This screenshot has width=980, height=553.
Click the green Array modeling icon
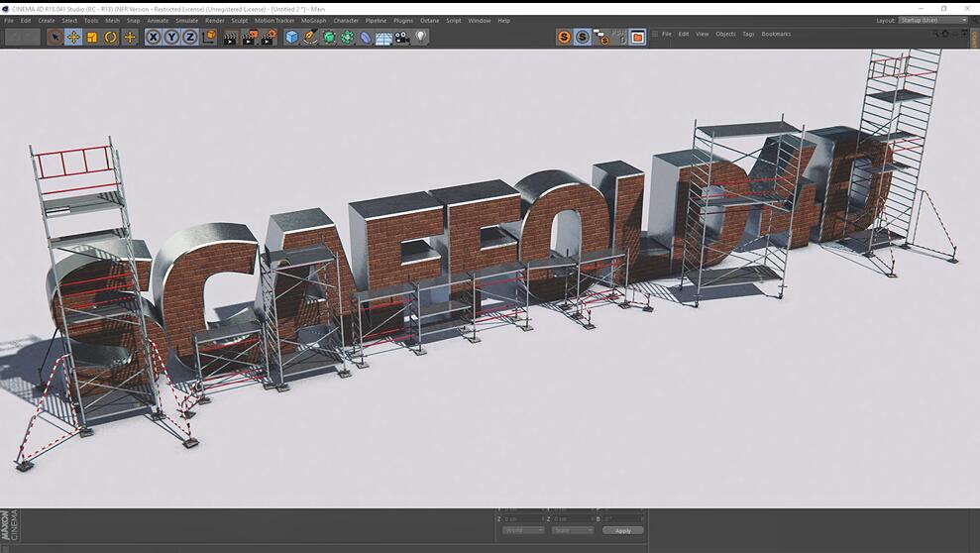(347, 38)
